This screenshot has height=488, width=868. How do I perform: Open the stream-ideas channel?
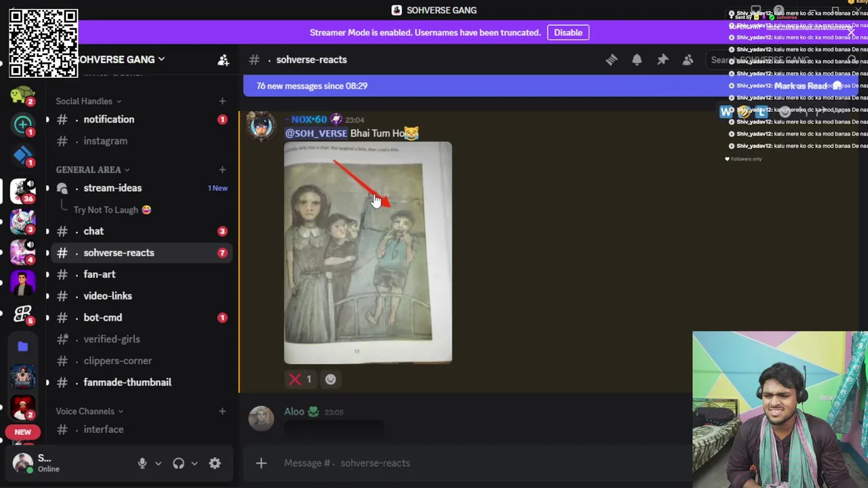(x=142, y=188)
